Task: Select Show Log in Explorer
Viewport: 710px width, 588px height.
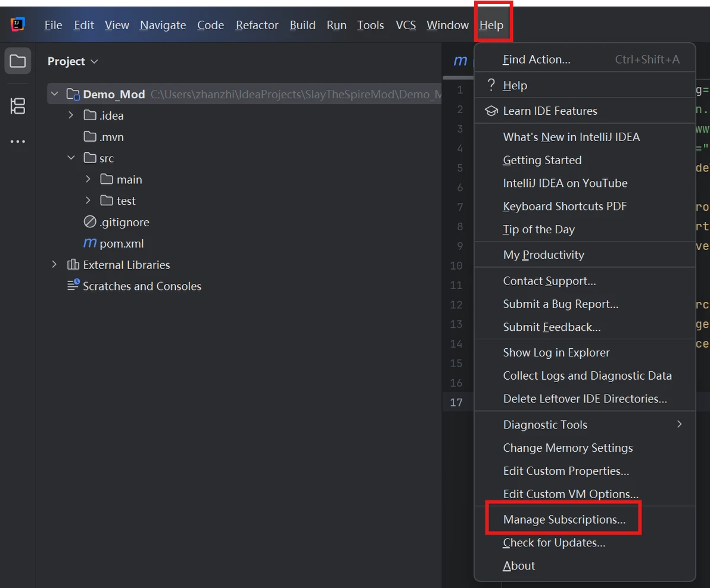Action: [585, 352]
